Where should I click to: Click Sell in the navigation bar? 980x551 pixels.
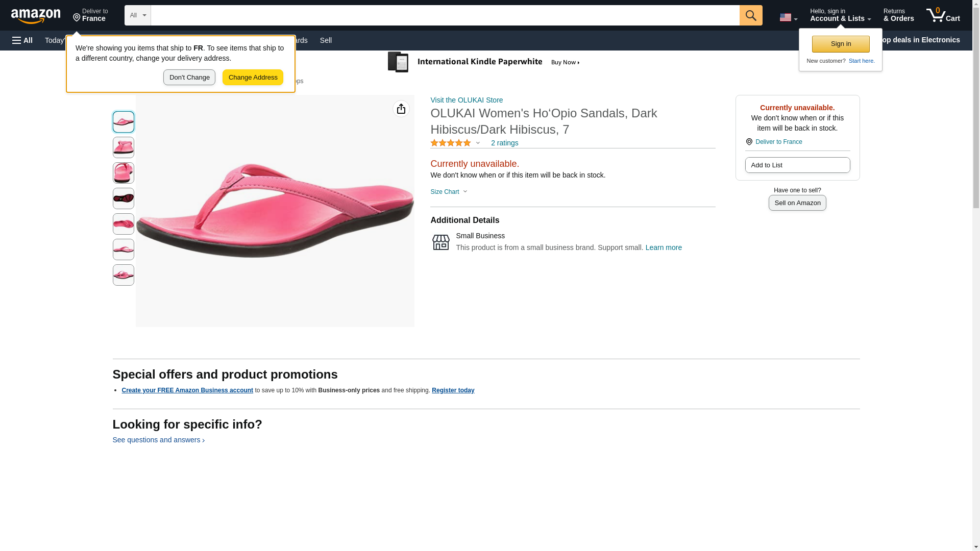coord(326,40)
